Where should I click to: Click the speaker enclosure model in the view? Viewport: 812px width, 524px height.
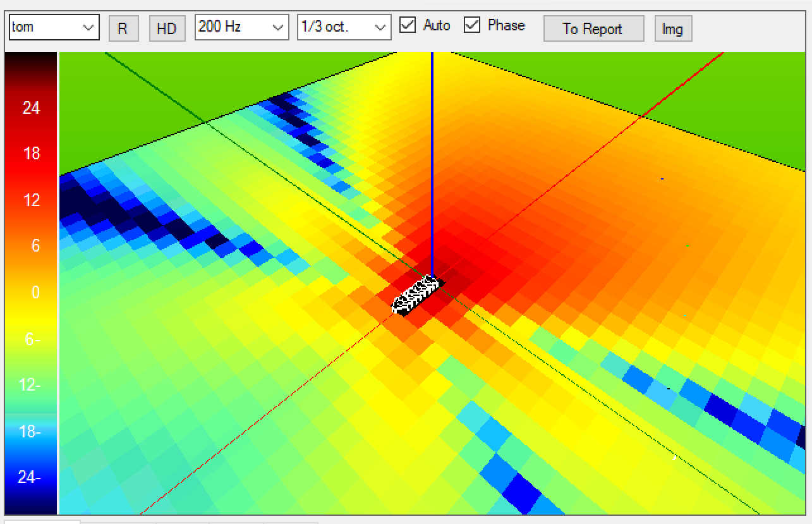(x=416, y=296)
